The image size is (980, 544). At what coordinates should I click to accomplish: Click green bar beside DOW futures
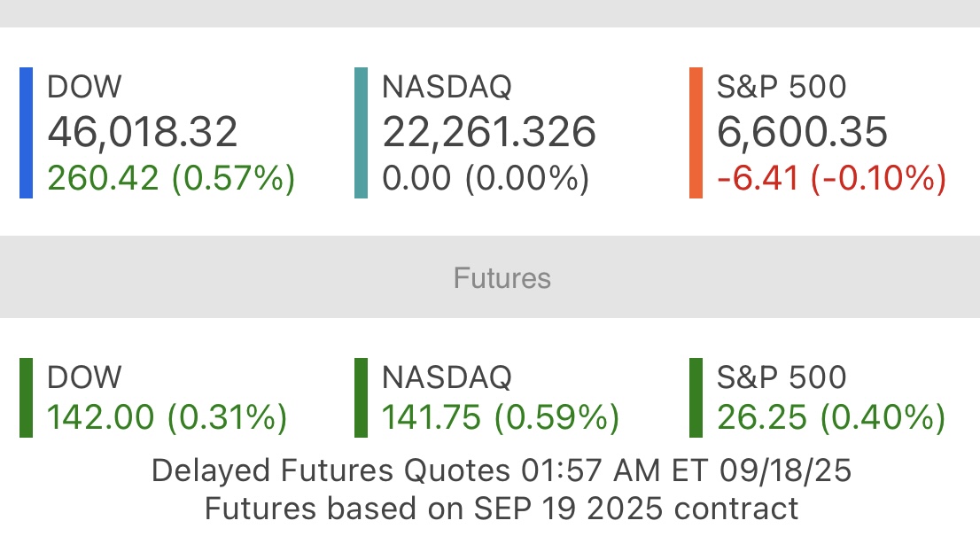pyautogui.click(x=27, y=398)
